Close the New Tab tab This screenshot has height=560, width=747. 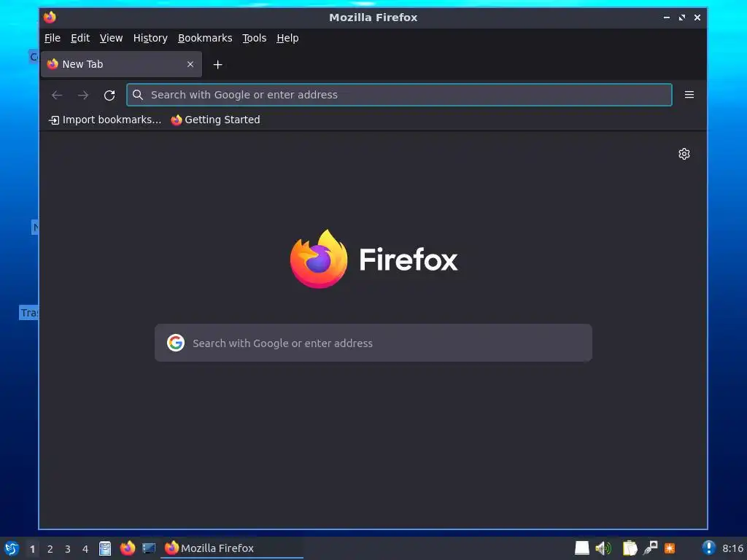pos(190,64)
